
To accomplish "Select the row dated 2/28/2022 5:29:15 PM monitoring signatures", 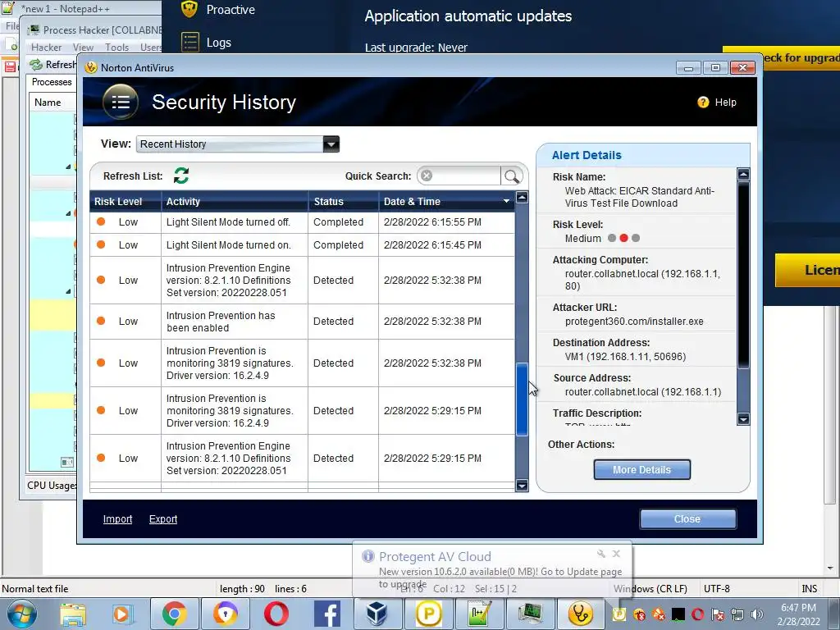I will click(302, 411).
